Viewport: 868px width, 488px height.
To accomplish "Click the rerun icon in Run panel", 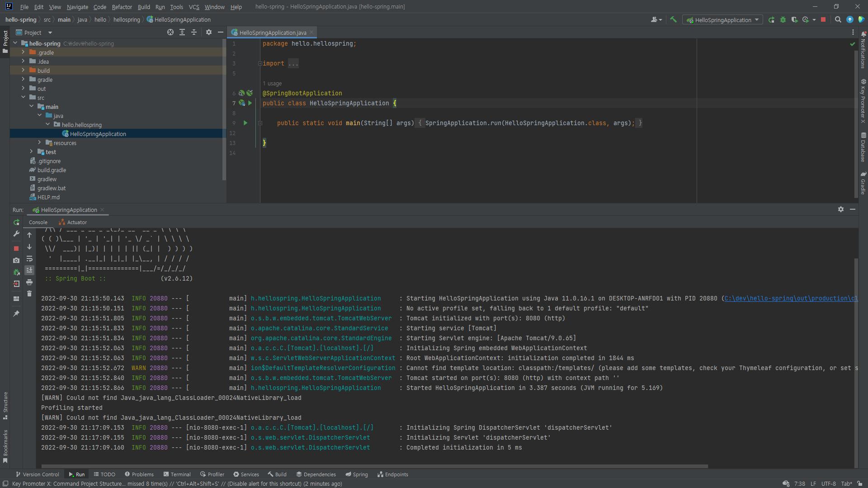I will [x=16, y=222].
